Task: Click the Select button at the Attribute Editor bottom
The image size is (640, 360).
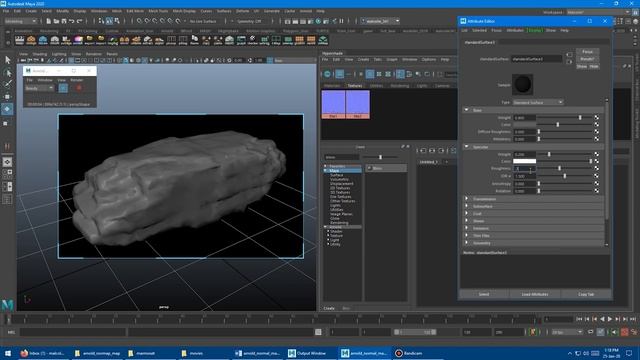Action: (x=484, y=294)
